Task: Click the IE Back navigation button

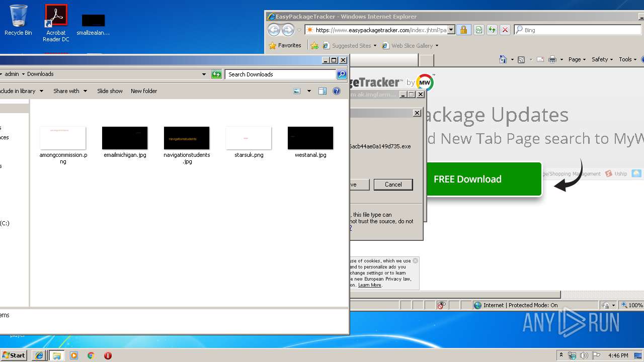Action: point(274,30)
